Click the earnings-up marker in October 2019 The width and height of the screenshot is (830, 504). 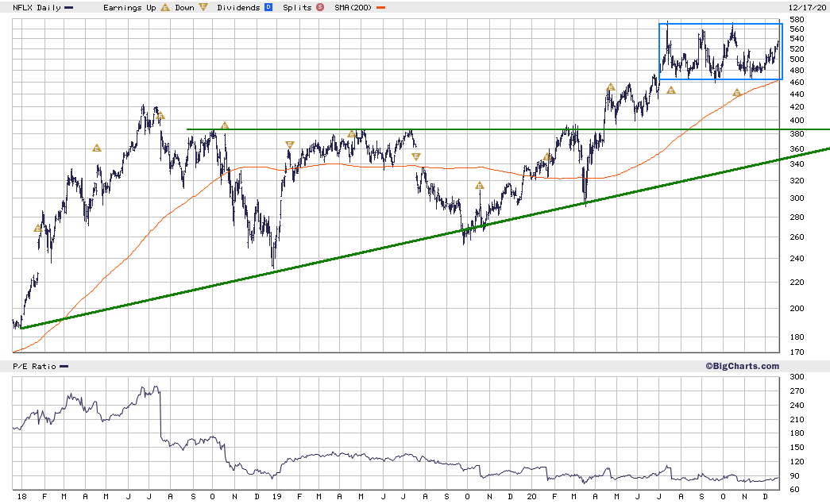point(480,186)
